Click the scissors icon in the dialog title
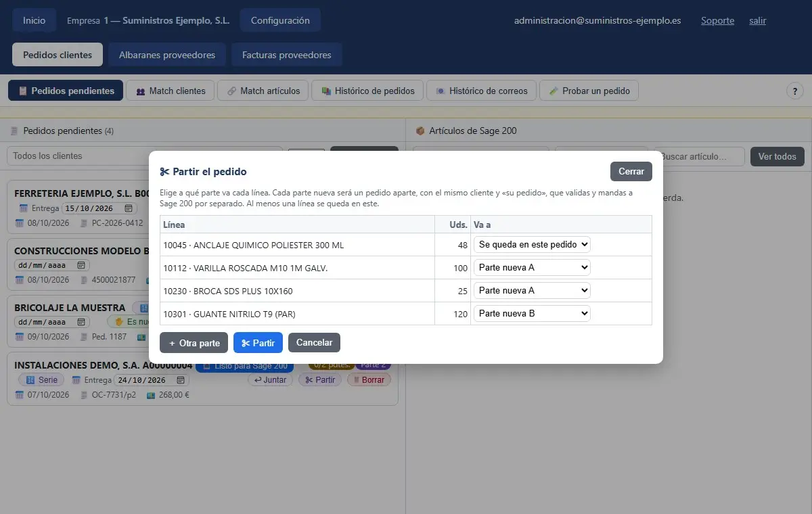The height and width of the screenshot is (514, 812). (164, 172)
